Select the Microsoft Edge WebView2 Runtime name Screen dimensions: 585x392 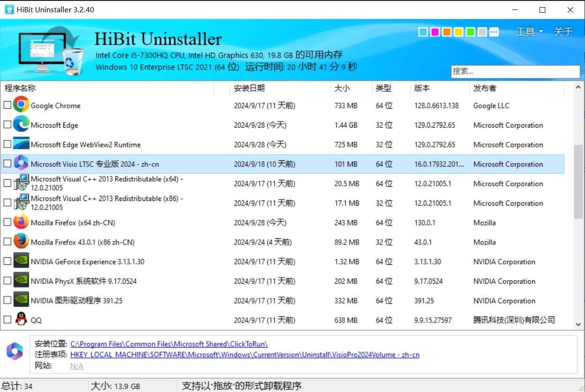[x=86, y=144]
